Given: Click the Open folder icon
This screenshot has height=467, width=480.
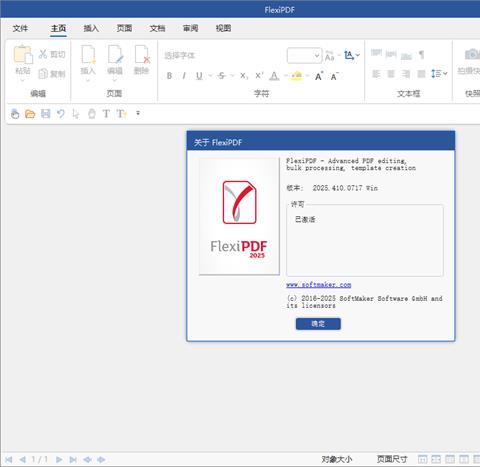Looking at the screenshot, I should click(30, 114).
